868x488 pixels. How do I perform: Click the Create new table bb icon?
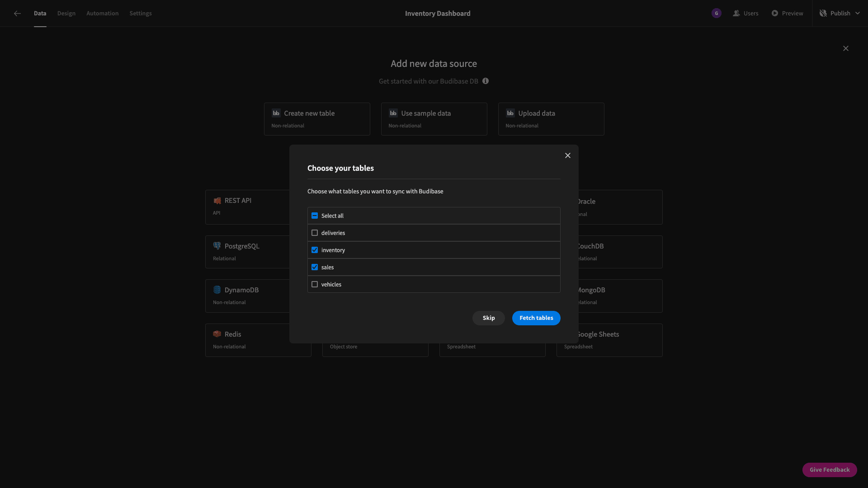(276, 113)
